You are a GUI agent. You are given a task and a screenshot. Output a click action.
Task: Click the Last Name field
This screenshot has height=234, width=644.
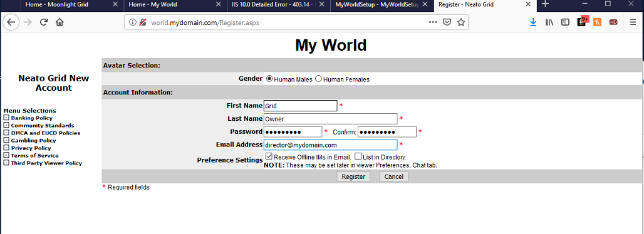[x=330, y=119]
